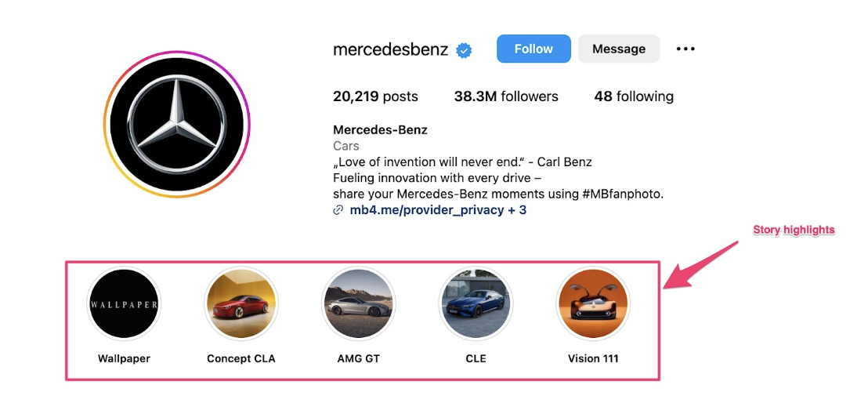Click the blue verified badge icon

point(465,50)
